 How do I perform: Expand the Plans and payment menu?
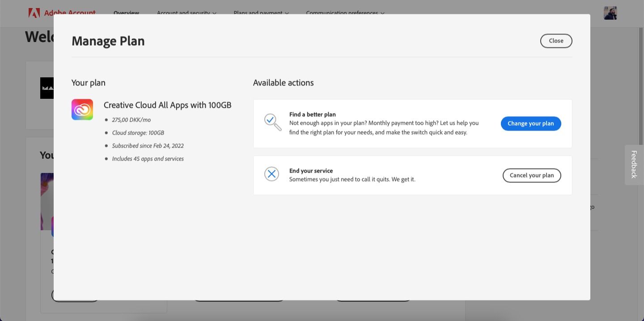point(261,13)
